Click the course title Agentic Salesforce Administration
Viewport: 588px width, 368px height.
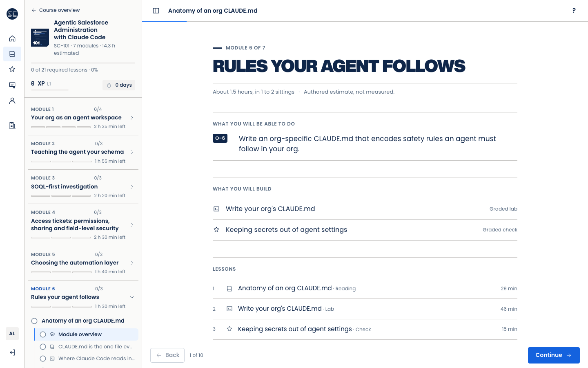pos(81,30)
